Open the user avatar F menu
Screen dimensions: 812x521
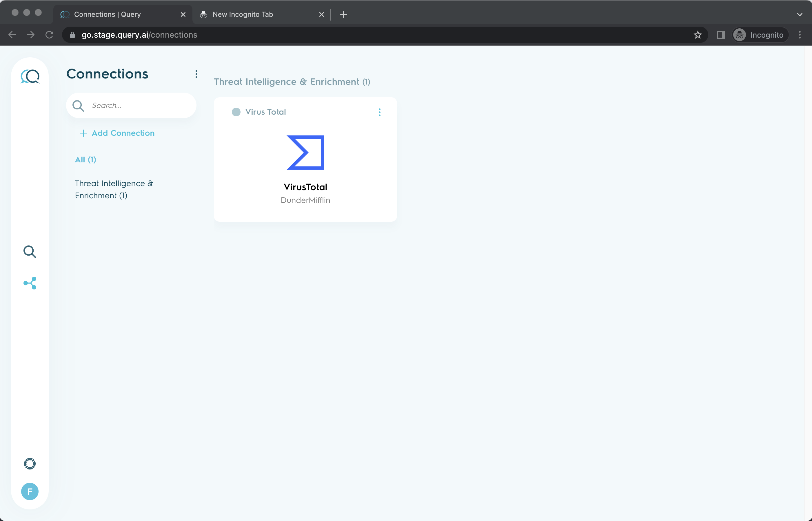click(x=30, y=491)
